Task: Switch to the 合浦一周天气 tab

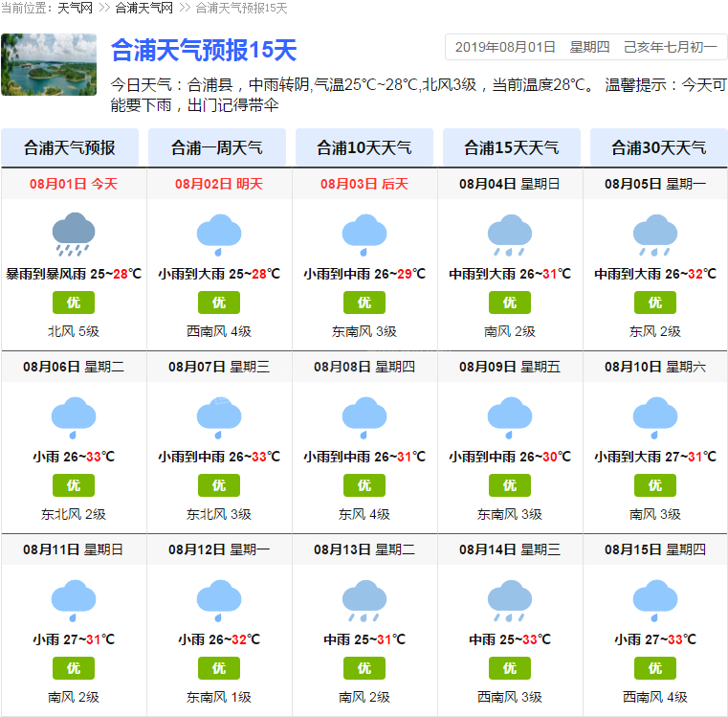Action: pyautogui.click(x=217, y=147)
